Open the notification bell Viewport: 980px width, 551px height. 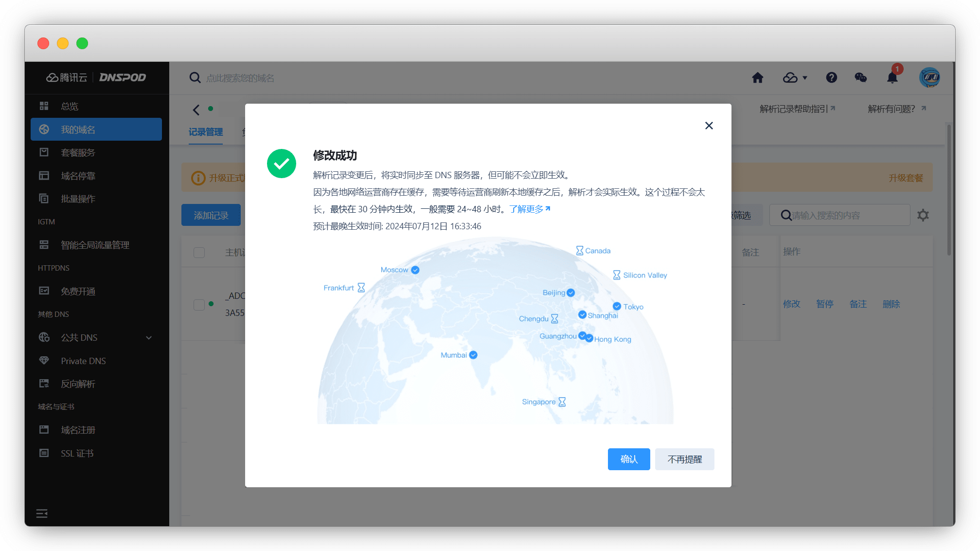(892, 78)
